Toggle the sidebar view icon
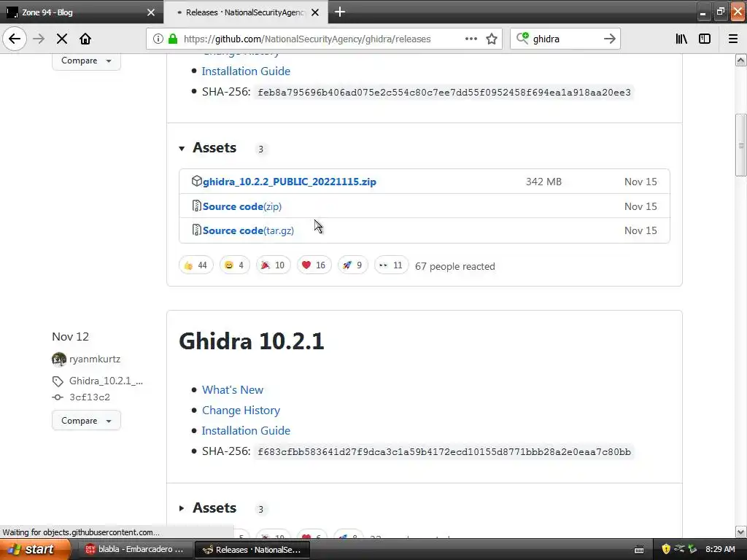Viewport: 747px width, 560px height. pos(705,39)
